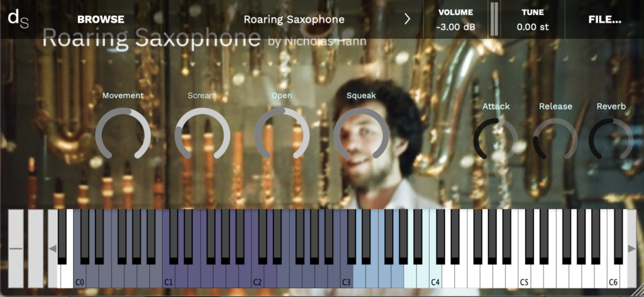644x297 pixels.
Task: Click the Open knob
Action: point(282,134)
